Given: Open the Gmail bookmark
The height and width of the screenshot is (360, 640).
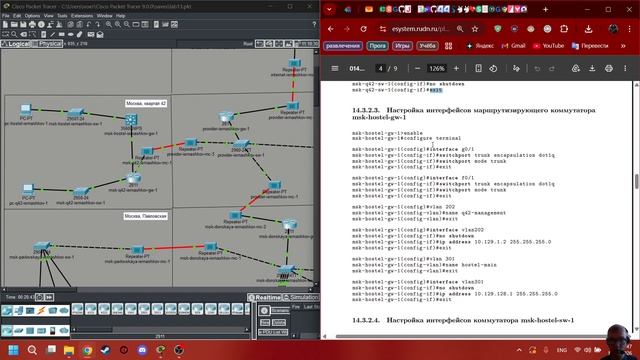Looking at the screenshot, I should [513, 46].
